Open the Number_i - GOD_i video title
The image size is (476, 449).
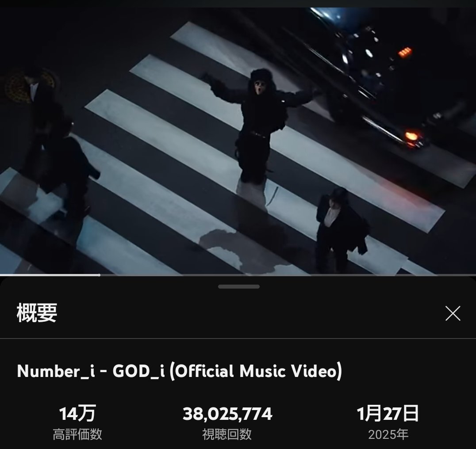coord(180,370)
